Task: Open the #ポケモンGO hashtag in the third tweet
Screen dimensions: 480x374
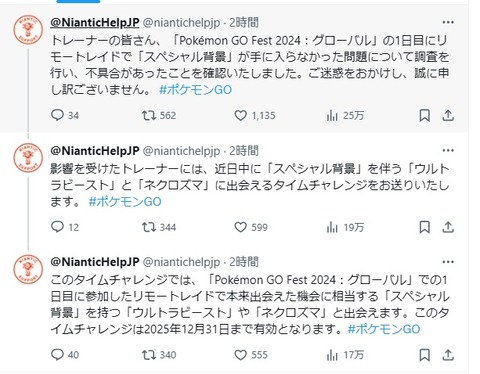Action: pos(384,329)
